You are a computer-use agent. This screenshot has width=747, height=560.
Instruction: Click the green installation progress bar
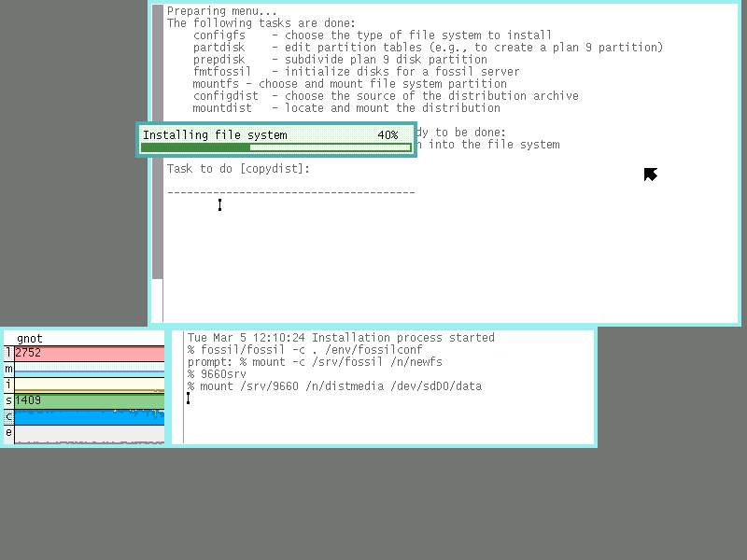point(275,147)
